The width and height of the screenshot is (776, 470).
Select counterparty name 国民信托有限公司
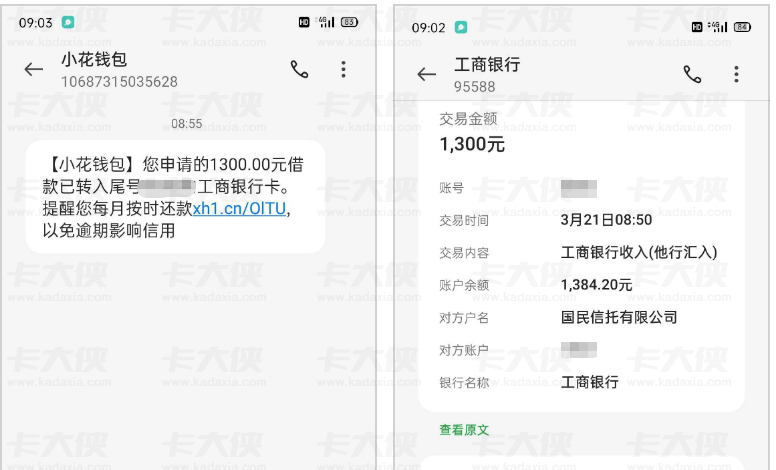(x=619, y=317)
